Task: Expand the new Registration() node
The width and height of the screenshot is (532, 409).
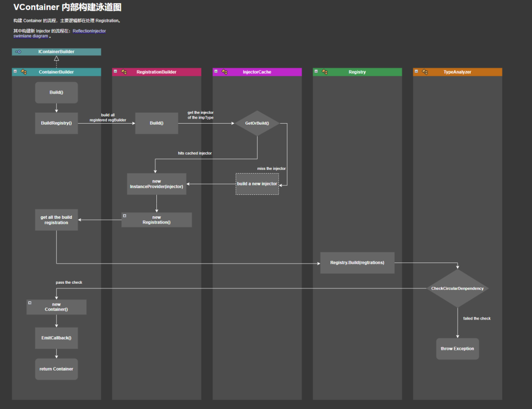Action: [125, 216]
